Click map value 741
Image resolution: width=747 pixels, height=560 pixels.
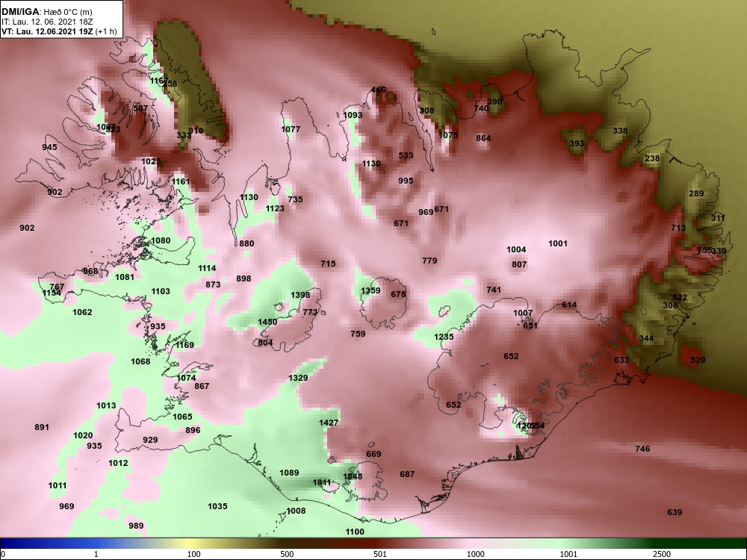(x=494, y=290)
